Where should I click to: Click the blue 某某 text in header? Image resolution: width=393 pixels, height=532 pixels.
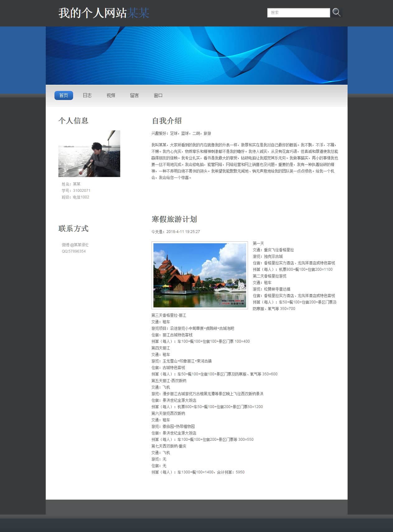point(138,13)
